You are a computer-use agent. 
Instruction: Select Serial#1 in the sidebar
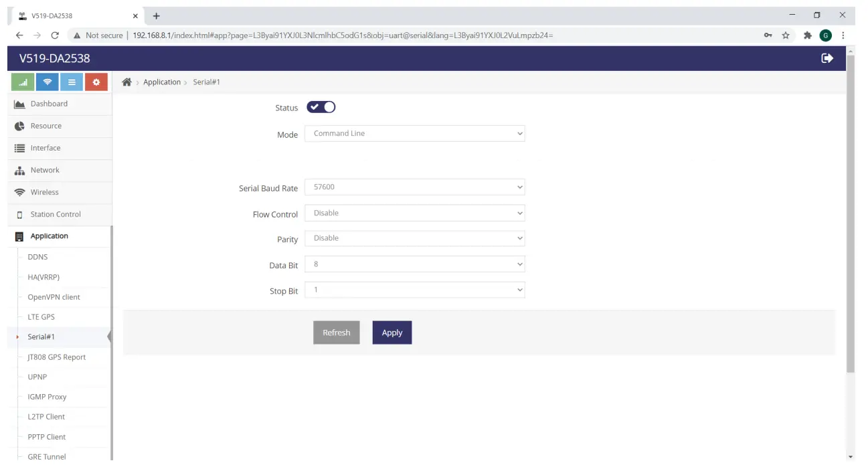pyautogui.click(x=41, y=337)
